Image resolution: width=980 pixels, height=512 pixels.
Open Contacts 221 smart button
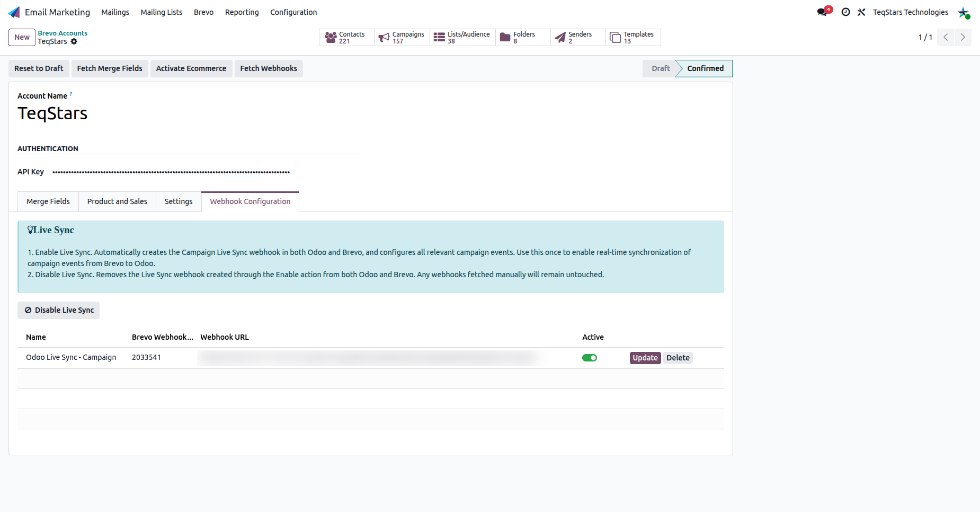click(346, 37)
